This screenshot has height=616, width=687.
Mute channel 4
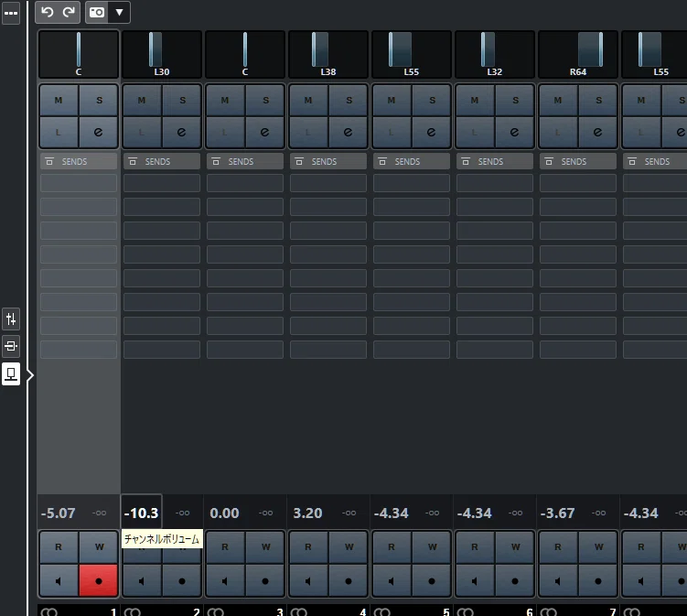pyautogui.click(x=308, y=100)
